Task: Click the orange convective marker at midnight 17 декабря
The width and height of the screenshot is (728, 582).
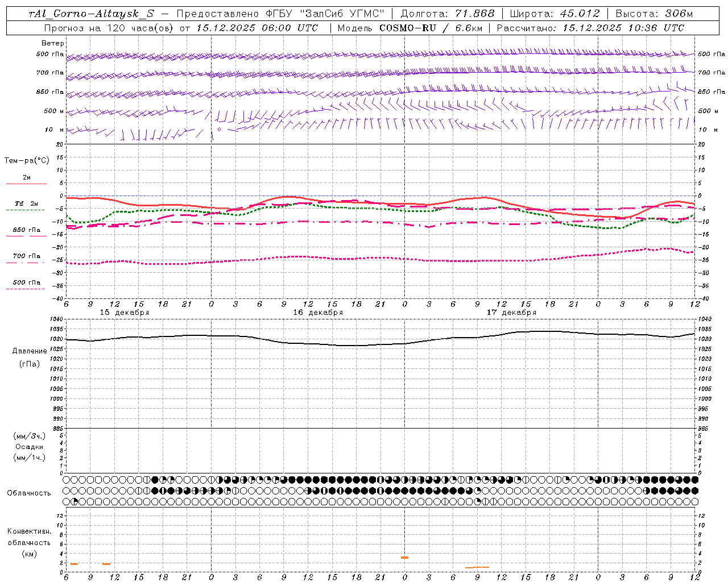Action: pos(404,558)
